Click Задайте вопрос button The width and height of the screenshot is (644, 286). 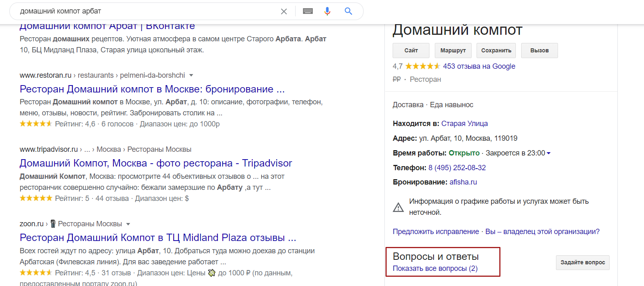coord(582,262)
